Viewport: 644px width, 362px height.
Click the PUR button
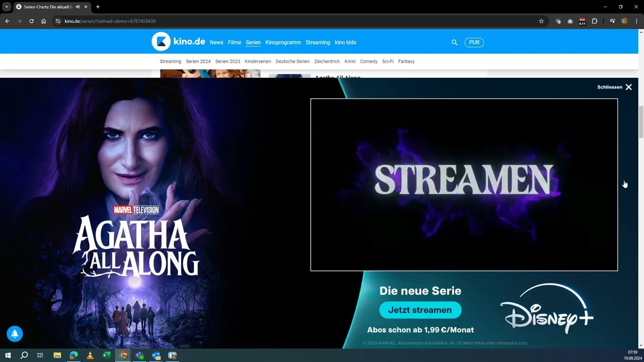[474, 42]
